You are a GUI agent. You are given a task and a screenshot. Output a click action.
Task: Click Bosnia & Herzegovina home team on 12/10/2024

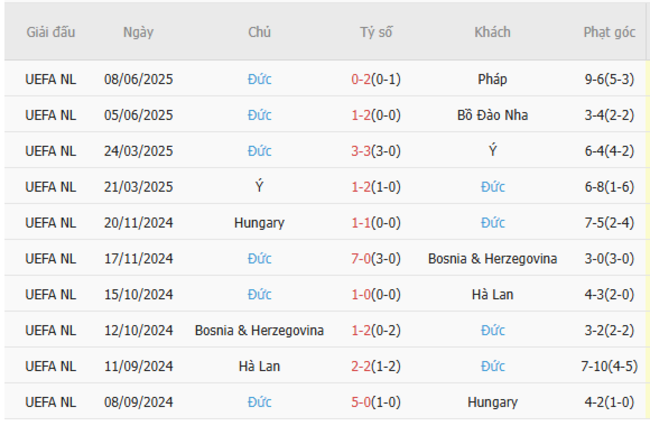coord(260,331)
